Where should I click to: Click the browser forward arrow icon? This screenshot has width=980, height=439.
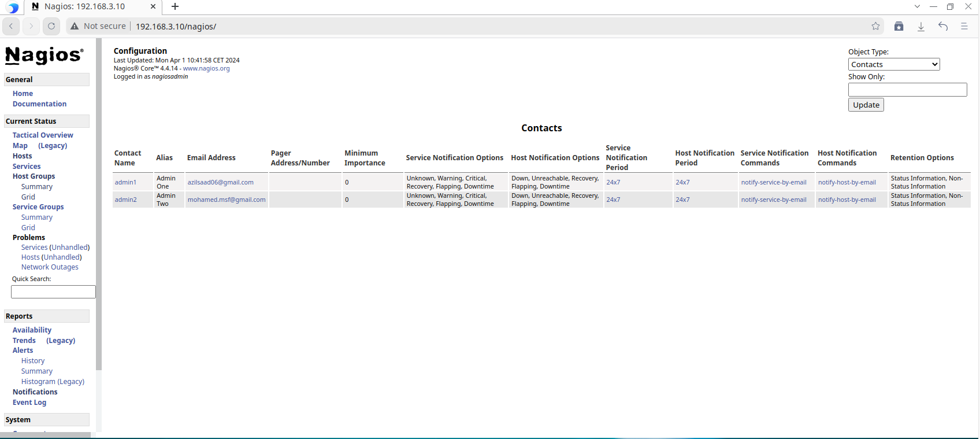(31, 26)
